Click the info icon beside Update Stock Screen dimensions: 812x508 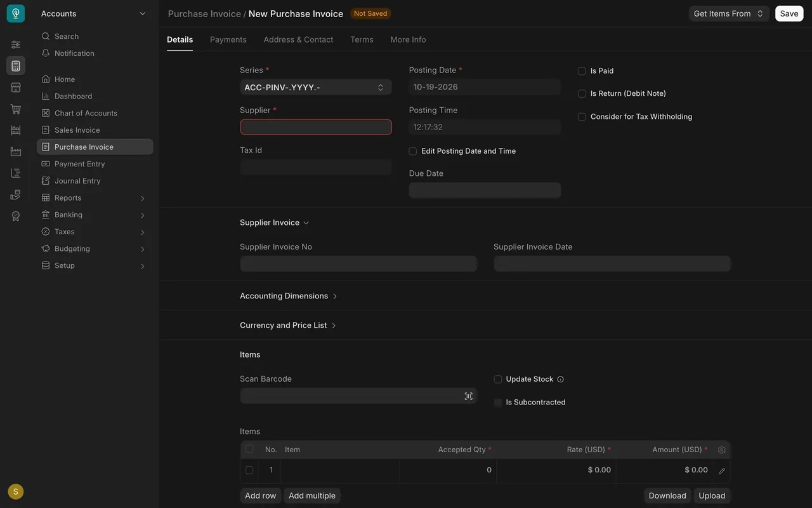point(560,379)
